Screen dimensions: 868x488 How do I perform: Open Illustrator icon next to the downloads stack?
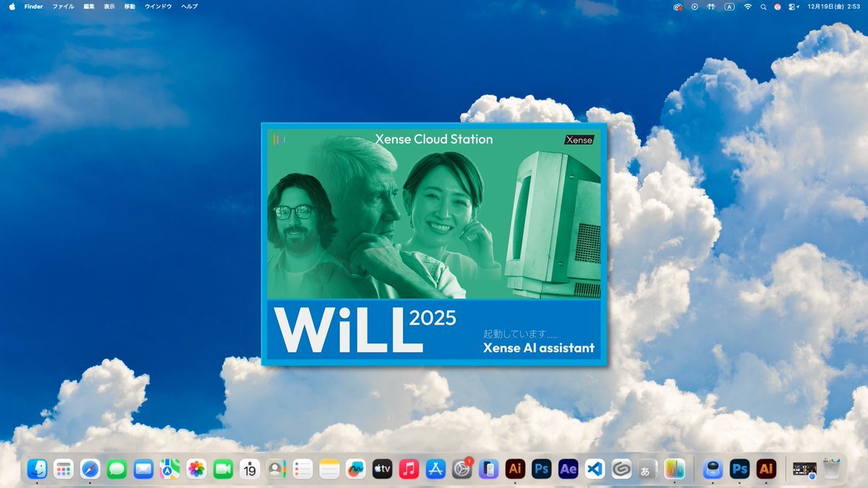pyautogui.click(x=766, y=469)
